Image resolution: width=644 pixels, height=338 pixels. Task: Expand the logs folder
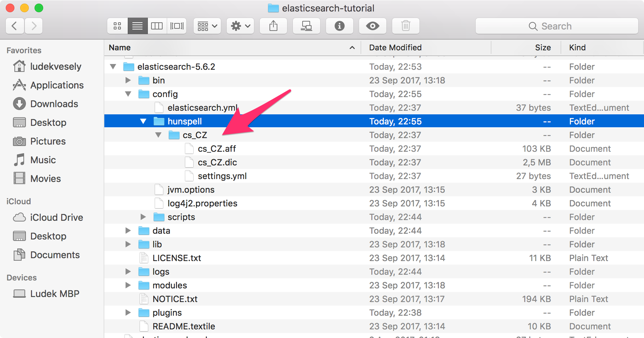pyautogui.click(x=128, y=271)
